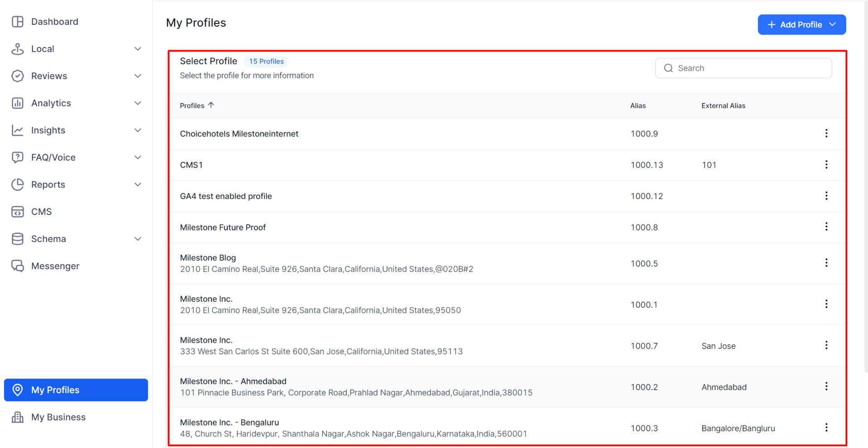Open the Add Profile dropdown arrow
The width and height of the screenshot is (868, 448).
(832, 24)
